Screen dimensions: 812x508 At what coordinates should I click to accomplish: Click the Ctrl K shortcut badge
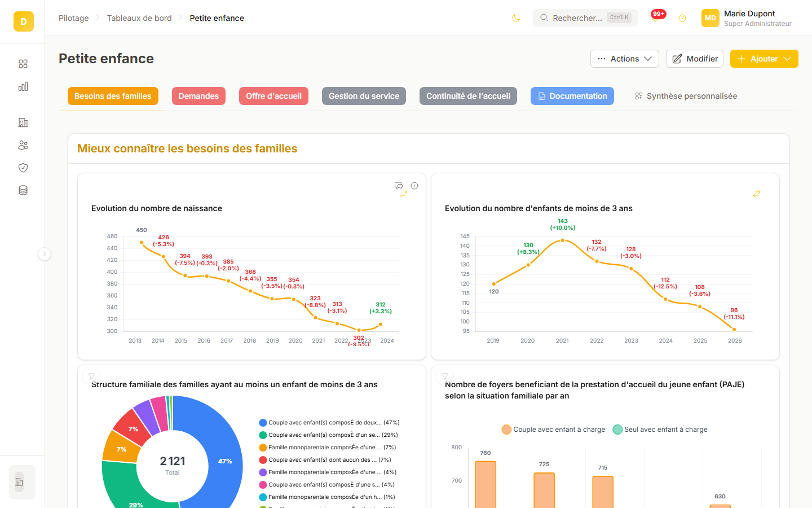(619, 17)
